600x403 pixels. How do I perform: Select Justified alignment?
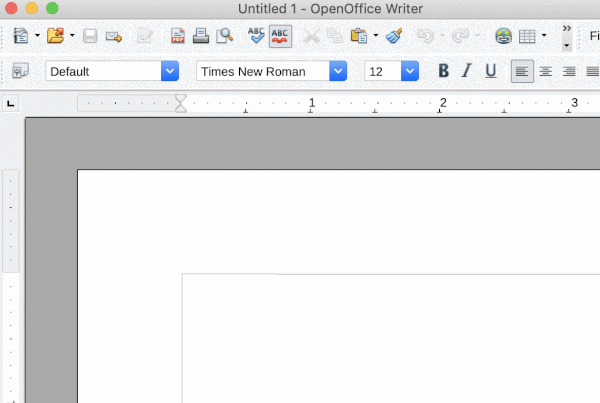(592, 71)
